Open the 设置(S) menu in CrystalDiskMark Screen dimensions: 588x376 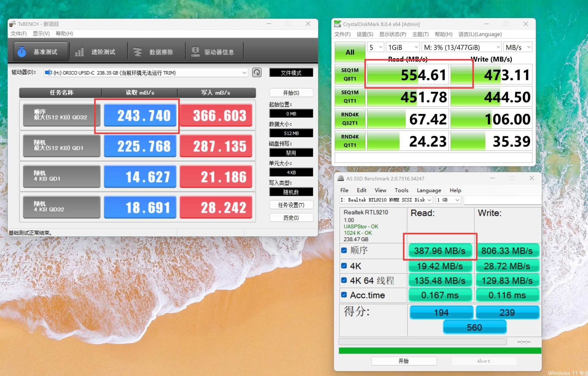click(x=364, y=34)
